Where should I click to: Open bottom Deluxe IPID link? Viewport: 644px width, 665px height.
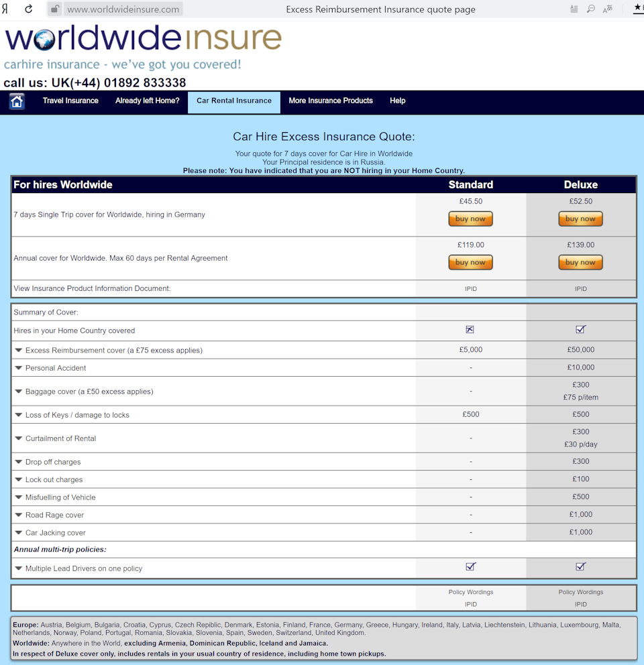581,605
